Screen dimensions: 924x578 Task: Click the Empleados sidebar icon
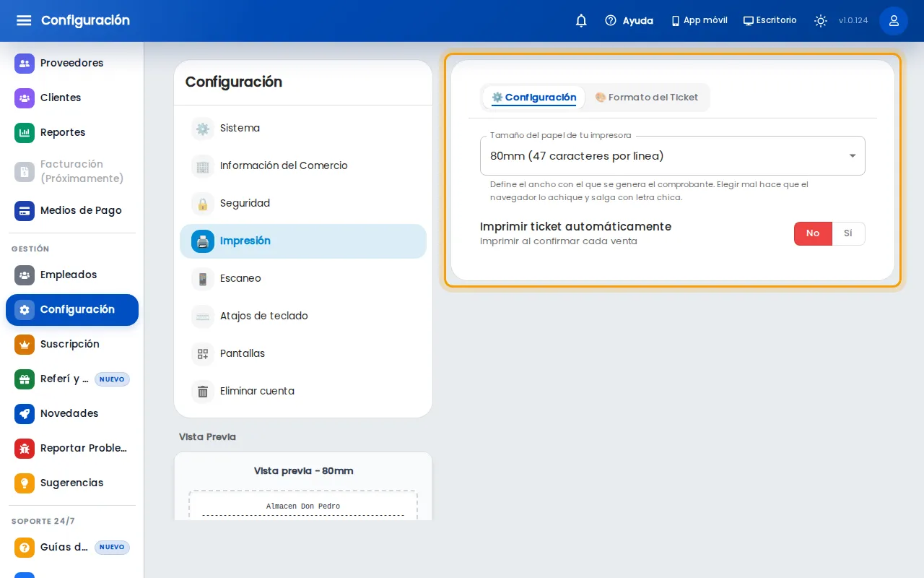point(25,275)
